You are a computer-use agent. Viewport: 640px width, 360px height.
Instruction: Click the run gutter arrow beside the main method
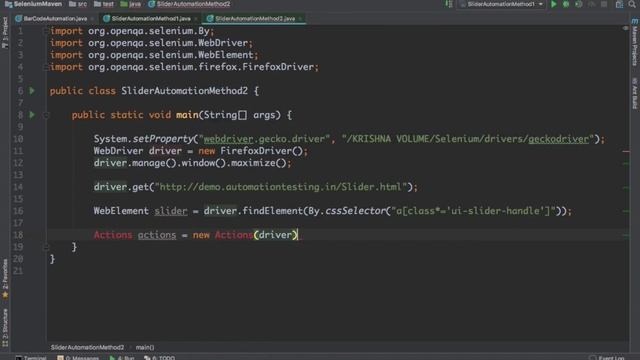[32, 115]
